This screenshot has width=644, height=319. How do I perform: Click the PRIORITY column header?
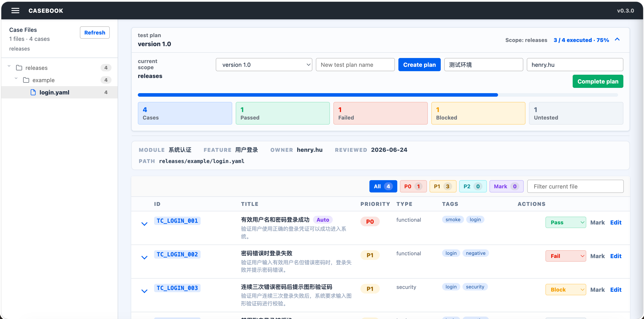[x=375, y=204]
